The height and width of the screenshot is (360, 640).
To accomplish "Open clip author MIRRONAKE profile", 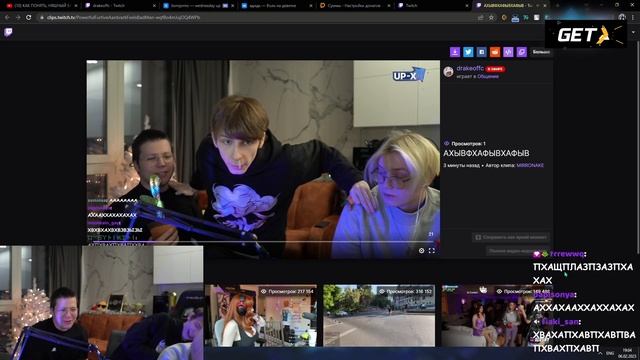I will click(530, 165).
